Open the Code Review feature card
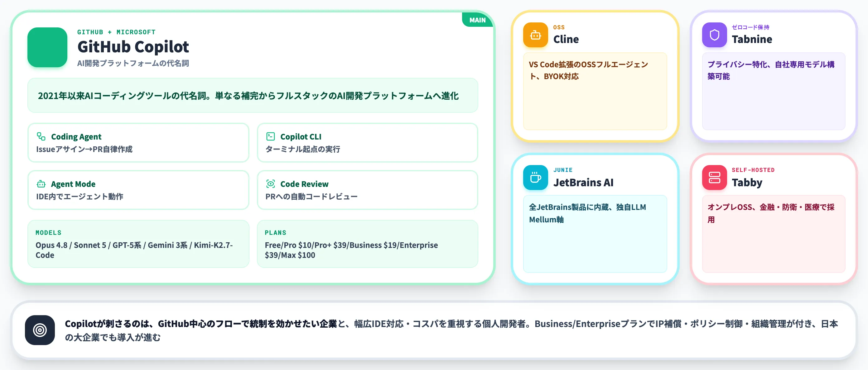The image size is (868, 370). pyautogui.click(x=367, y=190)
